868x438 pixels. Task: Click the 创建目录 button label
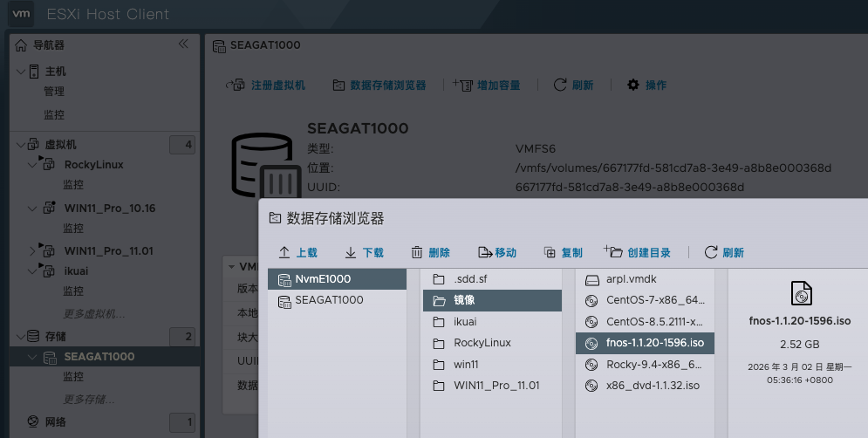649,253
